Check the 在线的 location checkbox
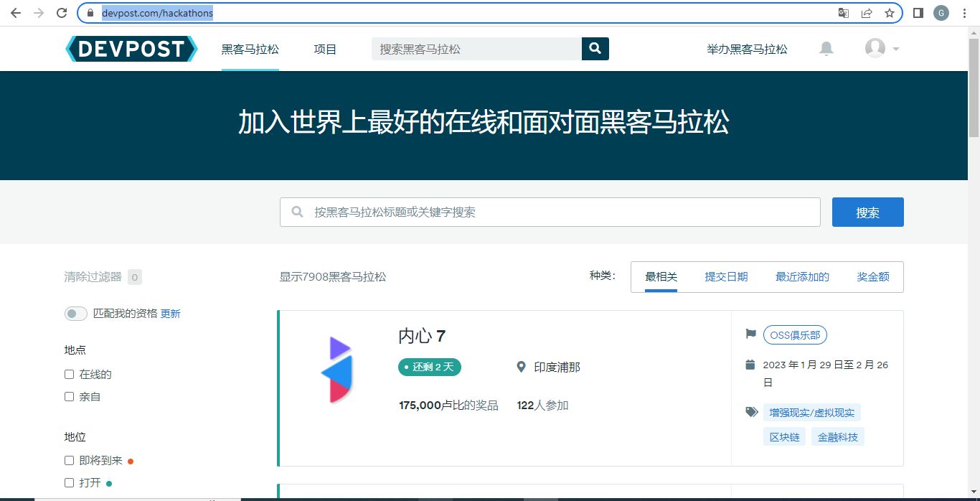 click(x=70, y=374)
